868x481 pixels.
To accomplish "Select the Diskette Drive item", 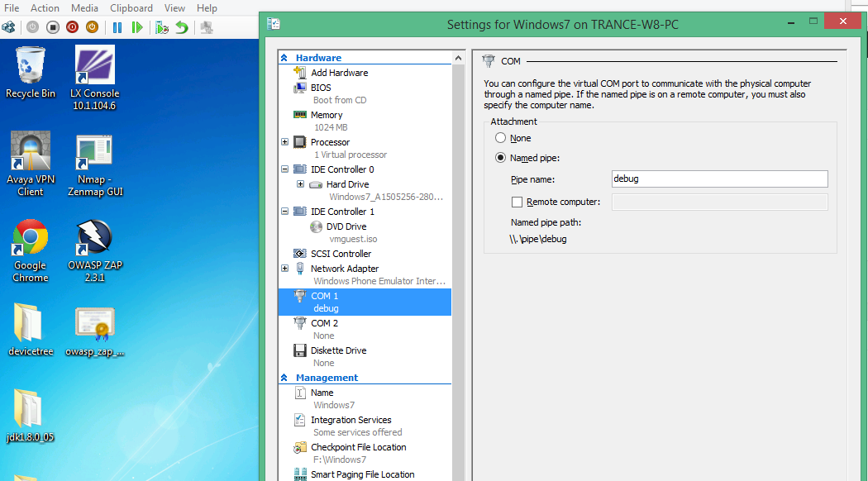I will pos(338,350).
